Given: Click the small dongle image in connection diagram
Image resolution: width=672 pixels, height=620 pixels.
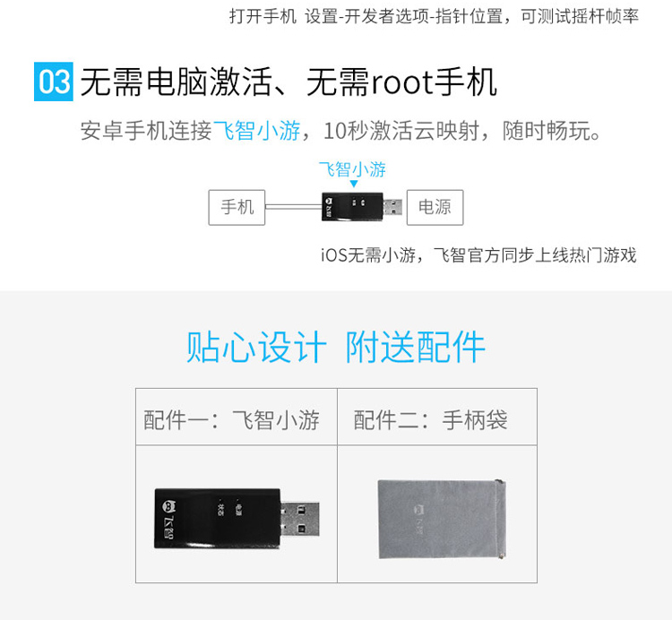Looking at the screenshot, I should point(362,207).
